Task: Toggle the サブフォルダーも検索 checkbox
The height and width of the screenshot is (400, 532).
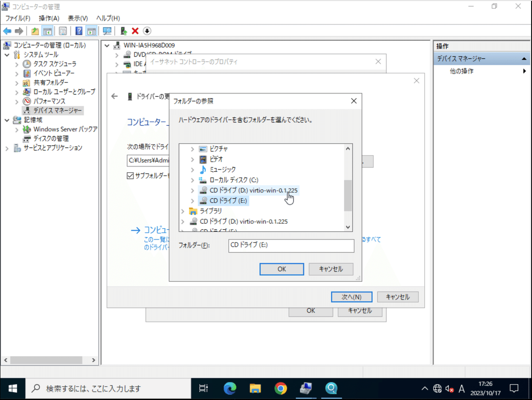Action: point(130,176)
